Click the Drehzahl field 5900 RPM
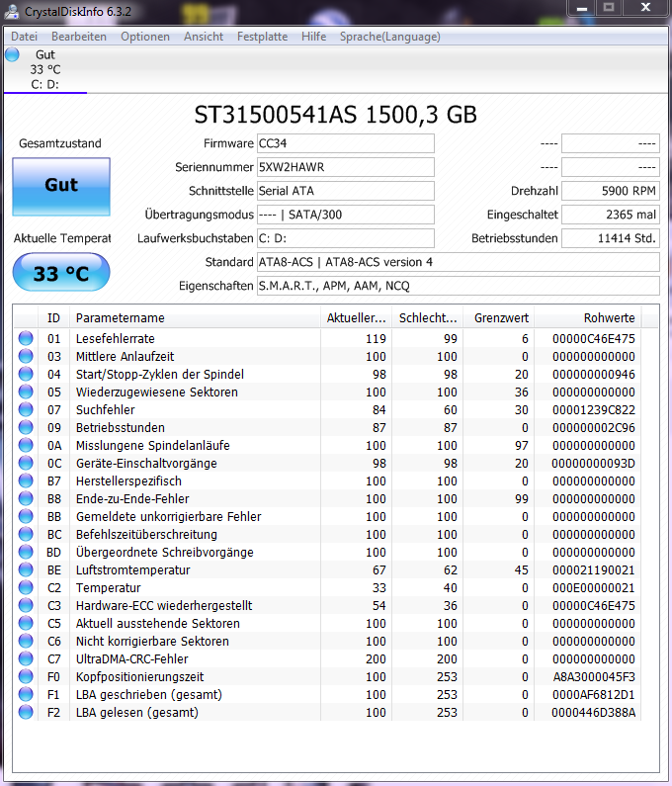Image resolution: width=672 pixels, height=786 pixels. [x=611, y=191]
